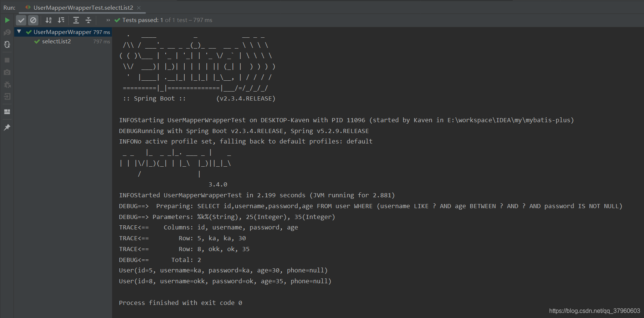Screen dimensions: 644x318
Task: Toggle auto-test rerun icon
Action: pos(7,44)
